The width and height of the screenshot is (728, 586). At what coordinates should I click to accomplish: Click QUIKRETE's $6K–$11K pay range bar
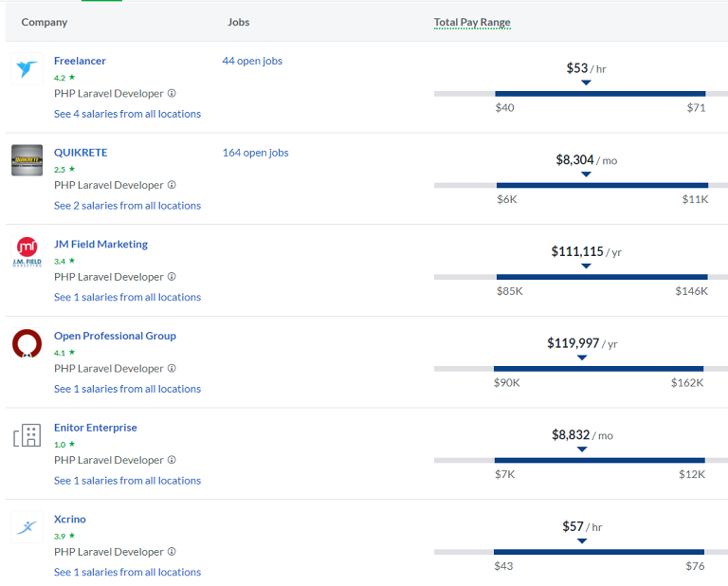[602, 185]
